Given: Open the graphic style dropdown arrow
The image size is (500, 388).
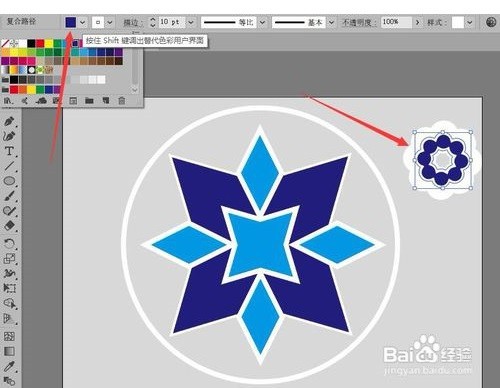Looking at the screenshot, I should click(470, 22).
